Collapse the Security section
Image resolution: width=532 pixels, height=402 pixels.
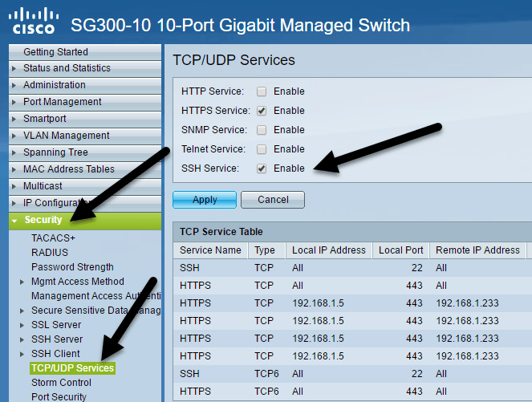coord(15,221)
